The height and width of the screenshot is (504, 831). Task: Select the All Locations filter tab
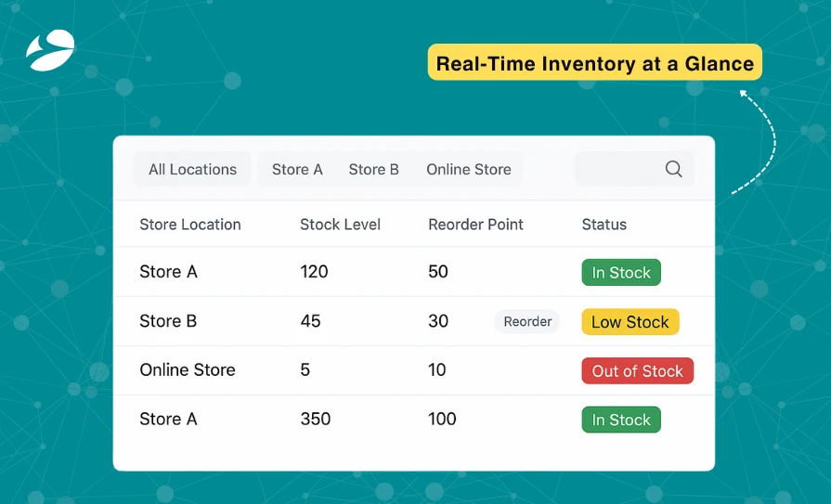click(192, 170)
